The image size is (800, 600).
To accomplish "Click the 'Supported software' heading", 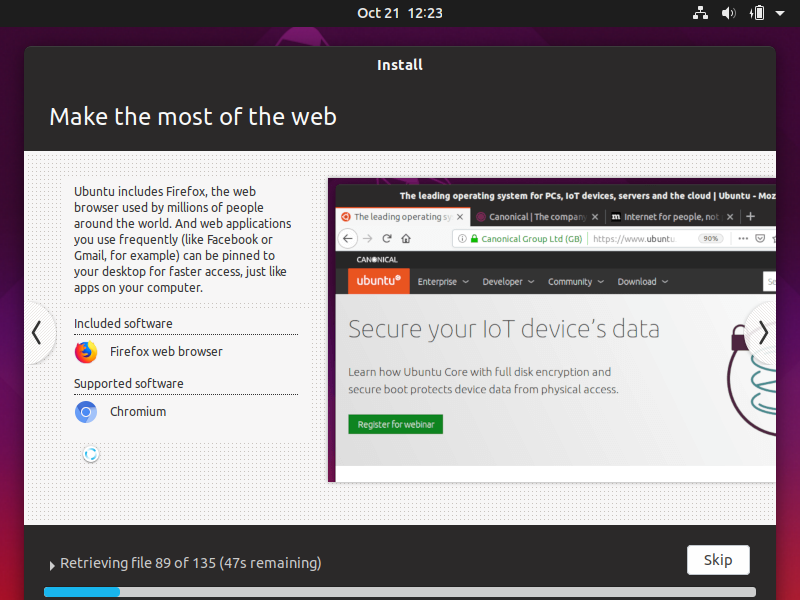I will [129, 384].
